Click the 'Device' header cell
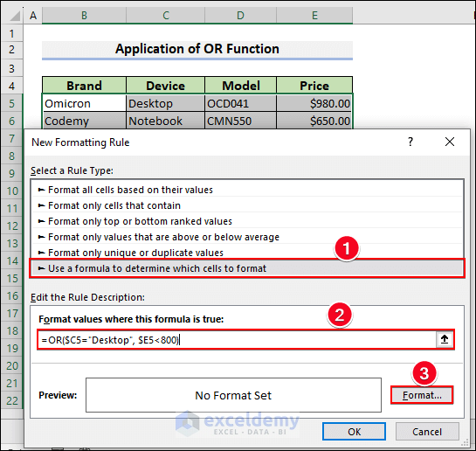 click(x=165, y=86)
